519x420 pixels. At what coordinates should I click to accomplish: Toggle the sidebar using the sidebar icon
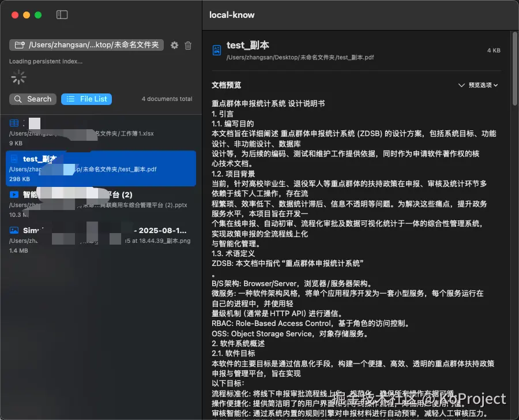[x=62, y=15]
